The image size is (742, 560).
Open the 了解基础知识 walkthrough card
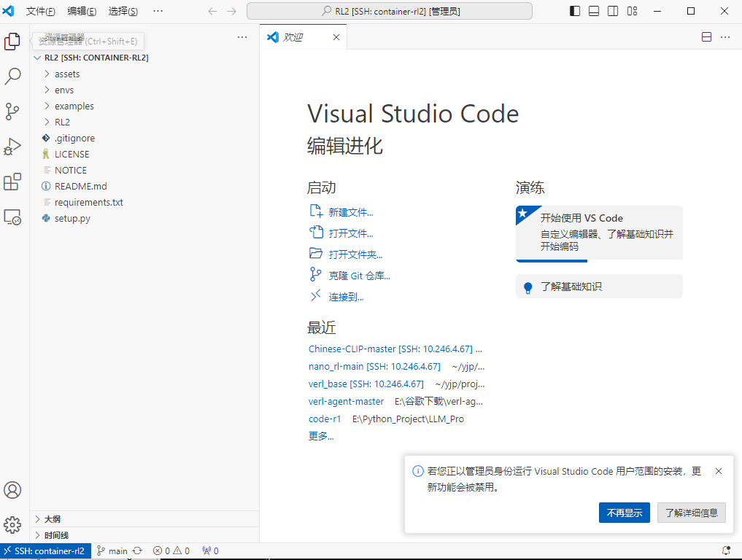point(599,287)
